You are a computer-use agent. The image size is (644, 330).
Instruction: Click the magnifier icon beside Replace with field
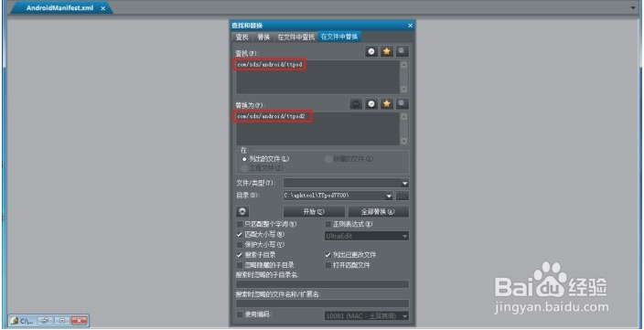(402, 104)
